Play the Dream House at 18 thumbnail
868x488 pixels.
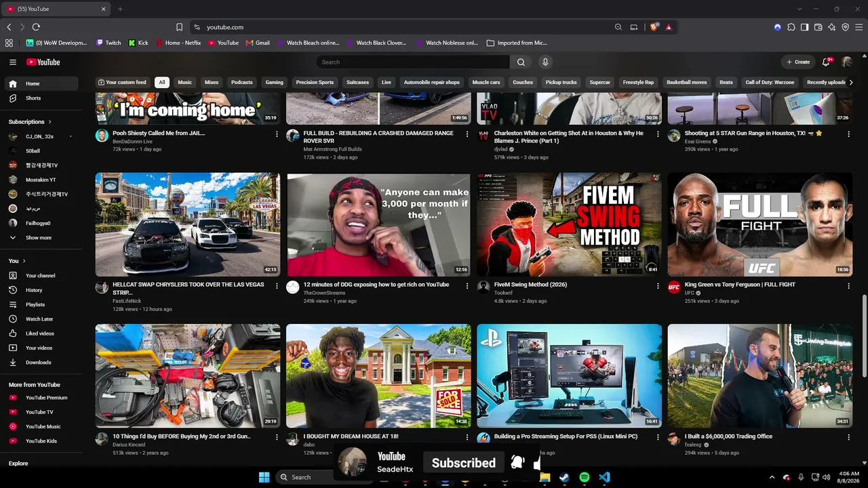[x=378, y=375]
